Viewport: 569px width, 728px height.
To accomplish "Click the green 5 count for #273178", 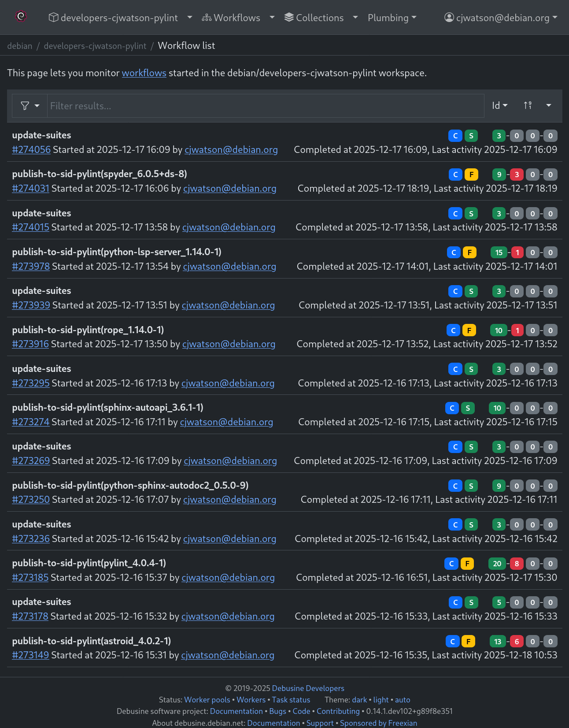I will 499,602.
